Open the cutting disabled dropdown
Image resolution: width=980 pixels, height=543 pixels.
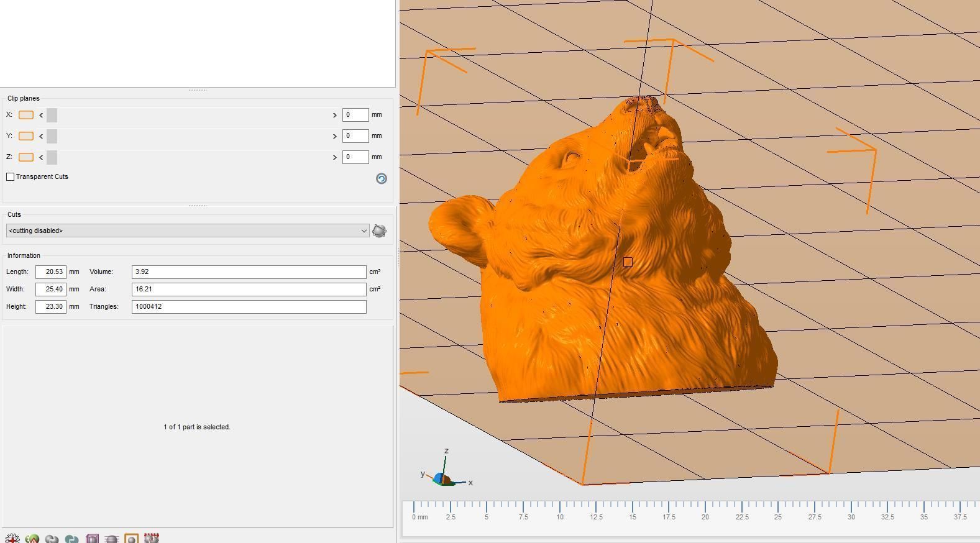click(188, 230)
